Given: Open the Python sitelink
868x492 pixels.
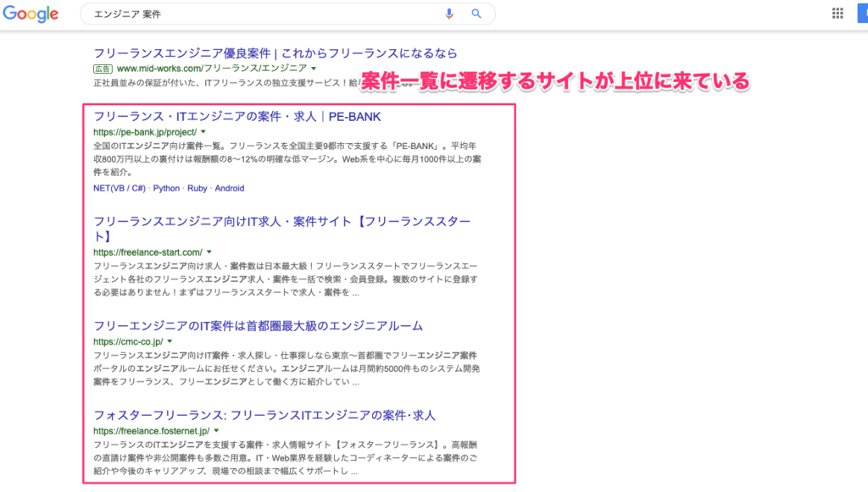Looking at the screenshot, I should coord(166,189).
